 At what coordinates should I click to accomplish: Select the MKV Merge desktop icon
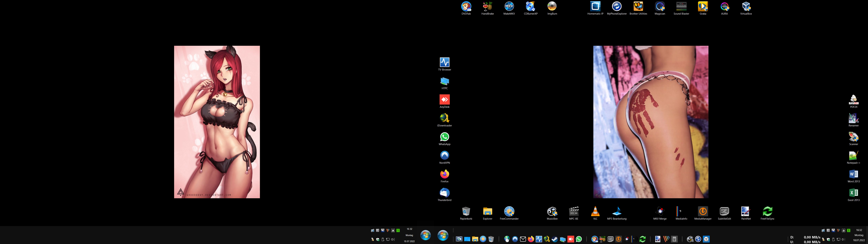[x=660, y=213]
